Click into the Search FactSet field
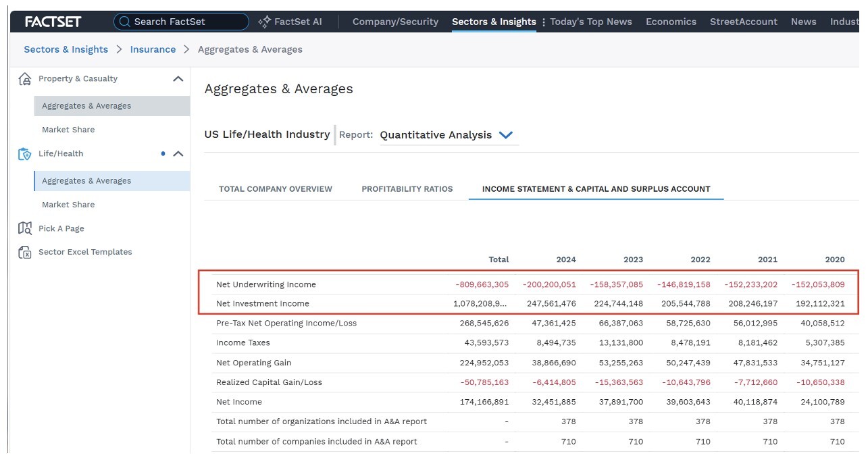 pyautogui.click(x=181, y=22)
